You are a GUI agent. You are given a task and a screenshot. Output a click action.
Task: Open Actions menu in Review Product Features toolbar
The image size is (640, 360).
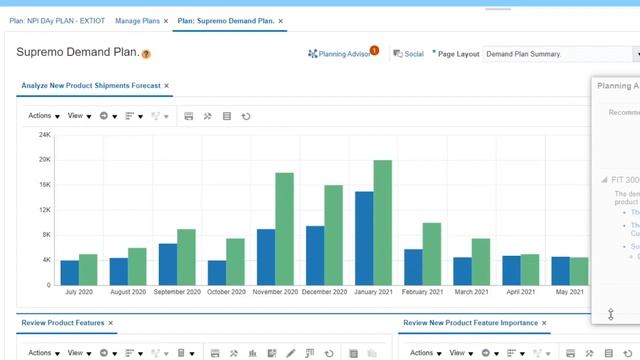tap(44, 353)
